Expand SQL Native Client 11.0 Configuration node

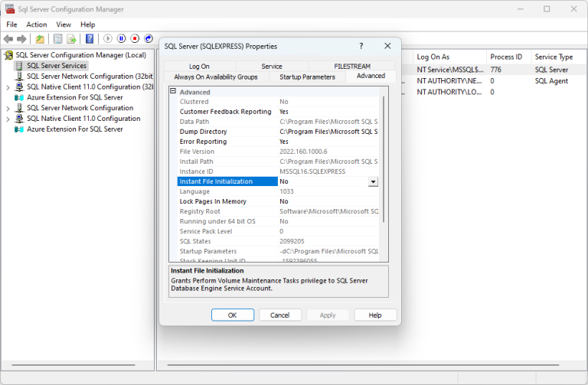click(x=8, y=119)
